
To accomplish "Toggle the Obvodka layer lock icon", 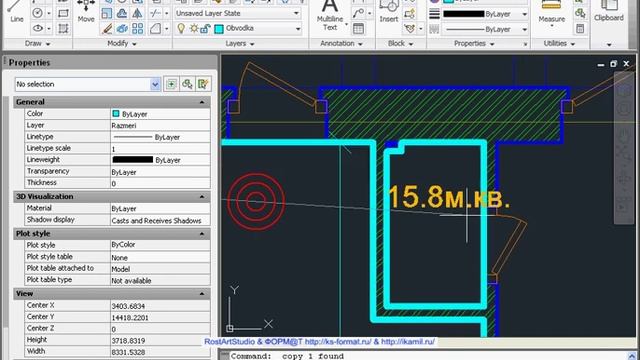I will (x=205, y=29).
